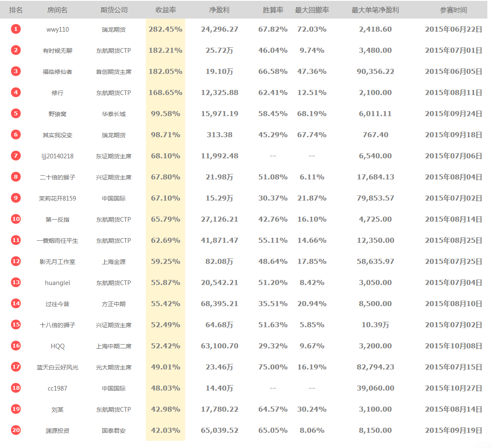Select the 282.45% return value
Screen dimensions: 492x448
(x=165, y=29)
